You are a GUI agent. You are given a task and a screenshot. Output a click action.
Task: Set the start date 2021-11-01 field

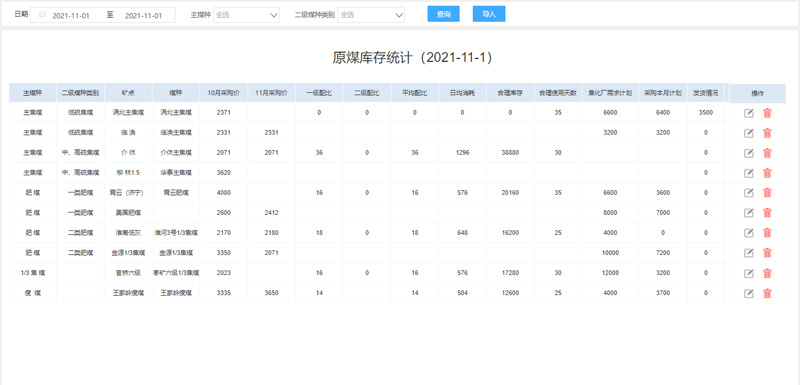(x=71, y=15)
